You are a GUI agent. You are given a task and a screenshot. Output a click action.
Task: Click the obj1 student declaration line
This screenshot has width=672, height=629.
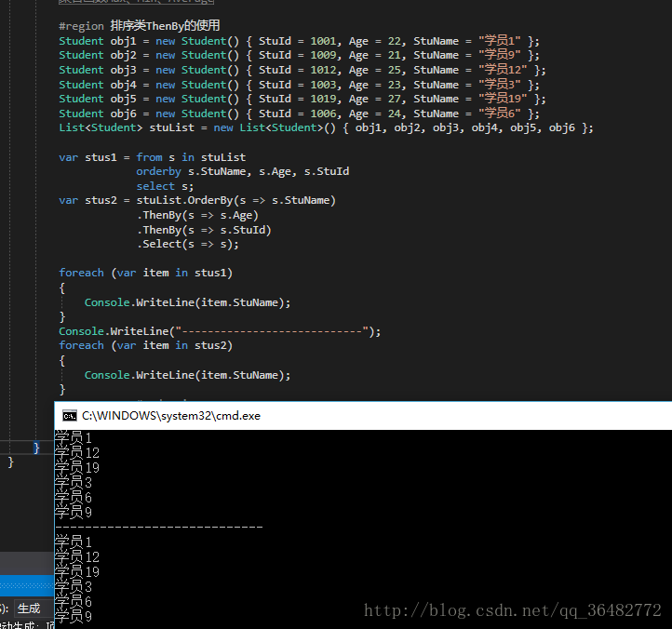(x=299, y=41)
